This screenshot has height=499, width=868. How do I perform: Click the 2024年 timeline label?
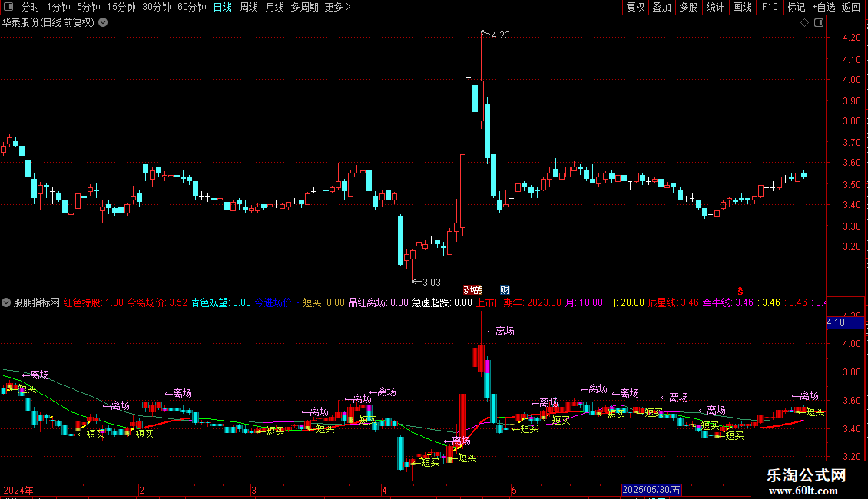click(18, 491)
